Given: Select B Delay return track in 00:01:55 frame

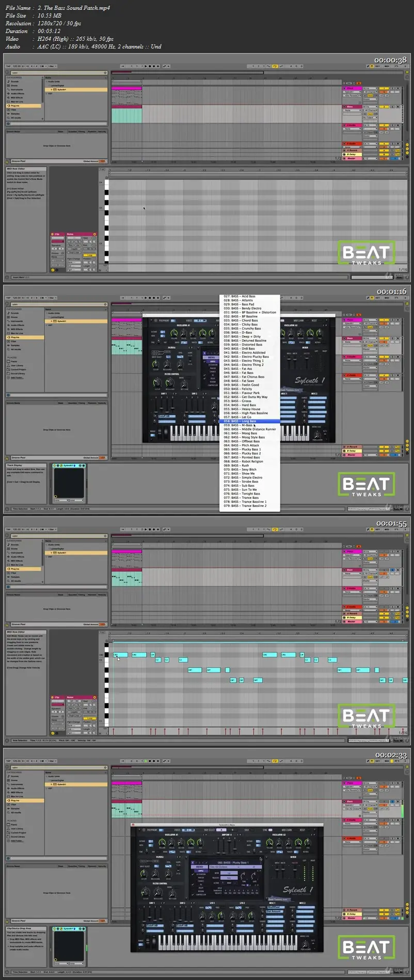Looking at the screenshot, I should click(352, 617).
